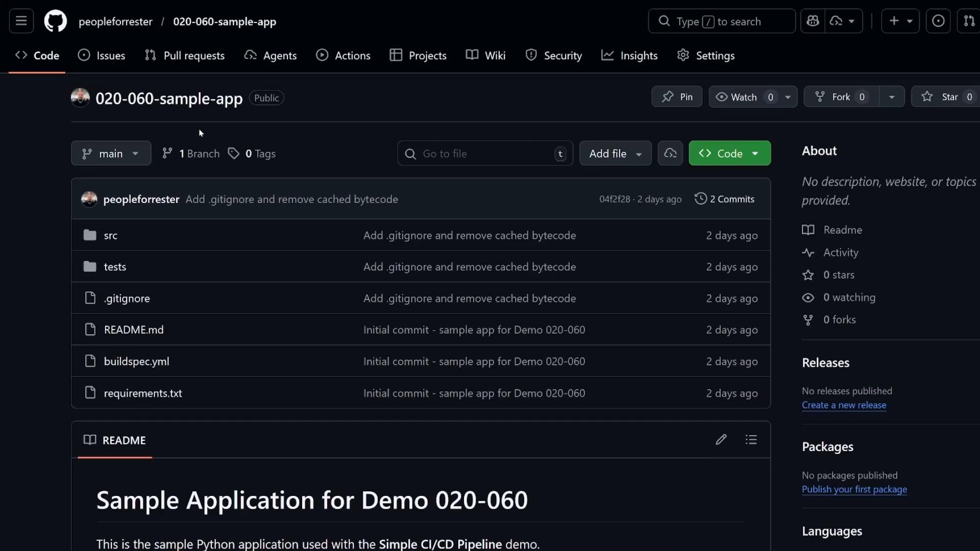Viewport: 980px width, 551px height.
Task: Click the Go to file search field
Action: [x=485, y=153]
